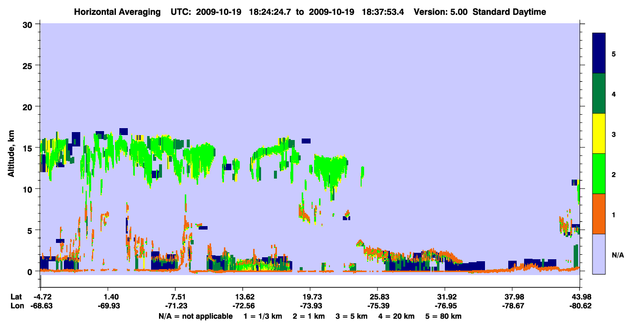
Task: Click the latitude value 25.83
Action: tap(379, 297)
